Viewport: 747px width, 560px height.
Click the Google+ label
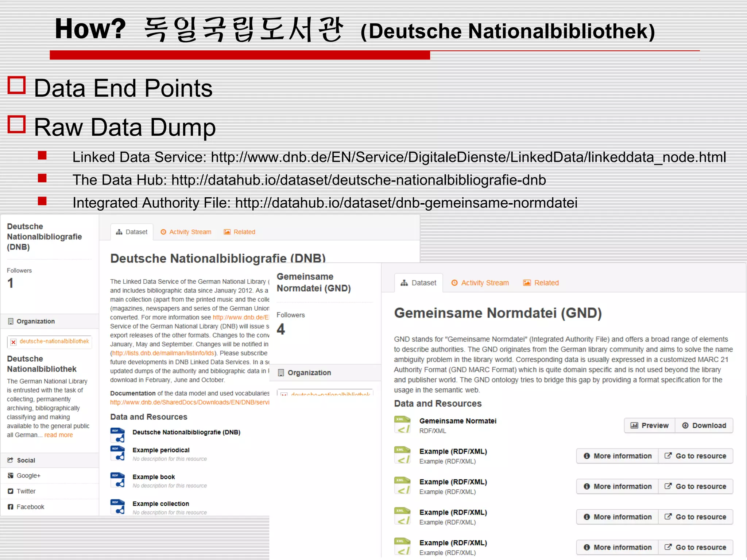point(28,475)
